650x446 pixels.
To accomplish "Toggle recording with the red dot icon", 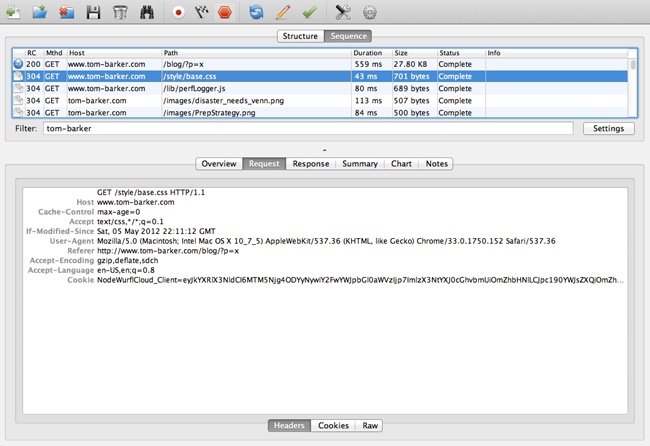I will click(179, 12).
